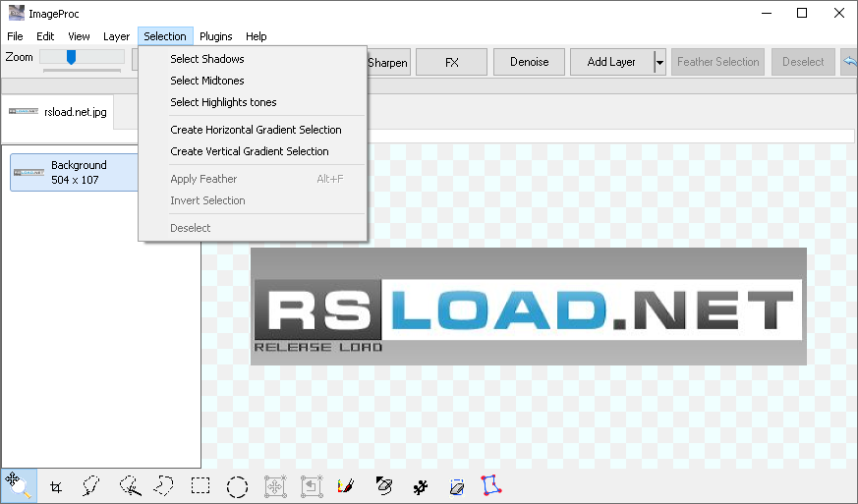Open the Edit menu
858x504 pixels.
(x=45, y=36)
